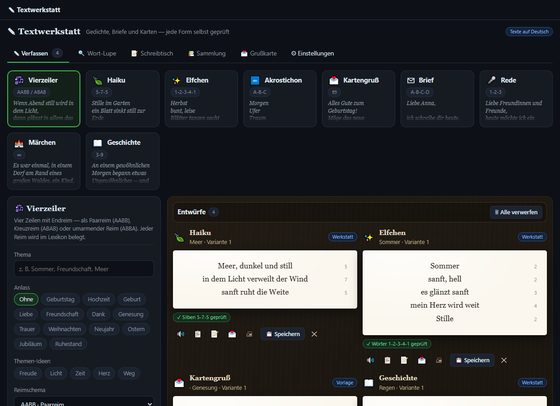Open the Reimschema dropdown
This screenshot has width=560, height=406.
tap(84, 401)
